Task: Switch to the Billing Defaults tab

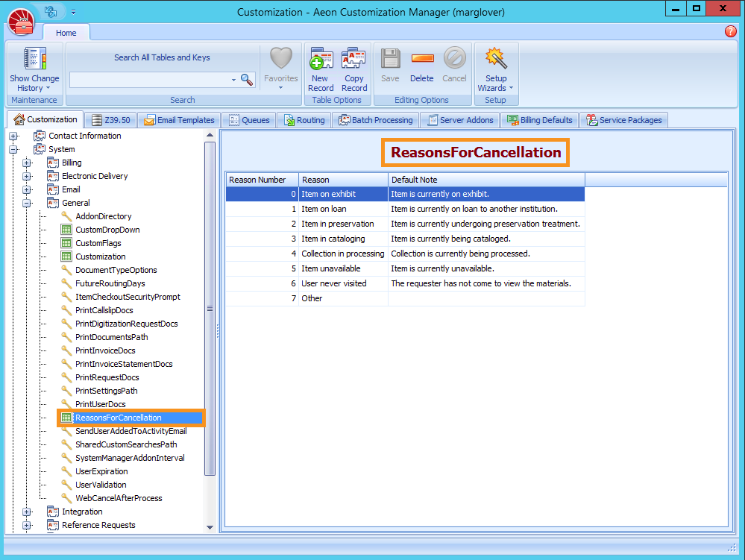Action: [539, 119]
